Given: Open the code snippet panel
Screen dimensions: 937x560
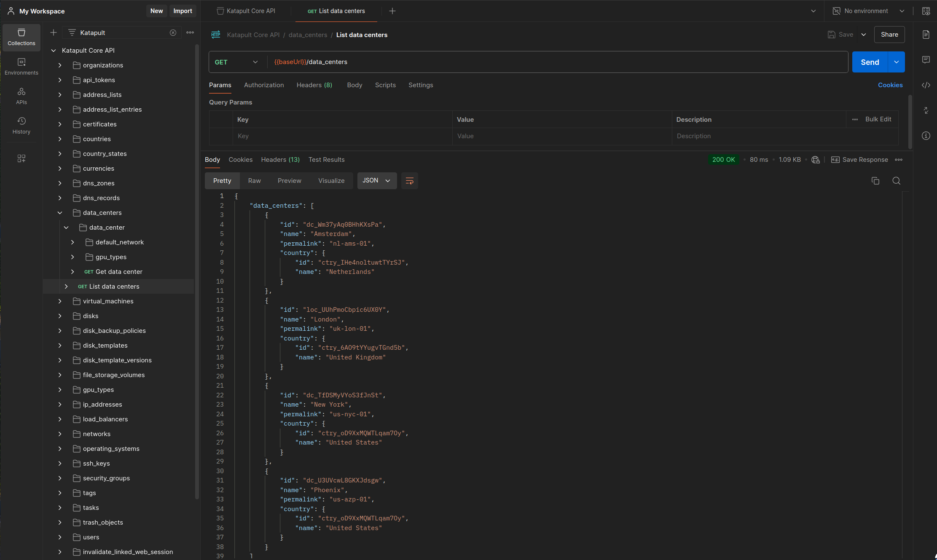Looking at the screenshot, I should pos(926,85).
